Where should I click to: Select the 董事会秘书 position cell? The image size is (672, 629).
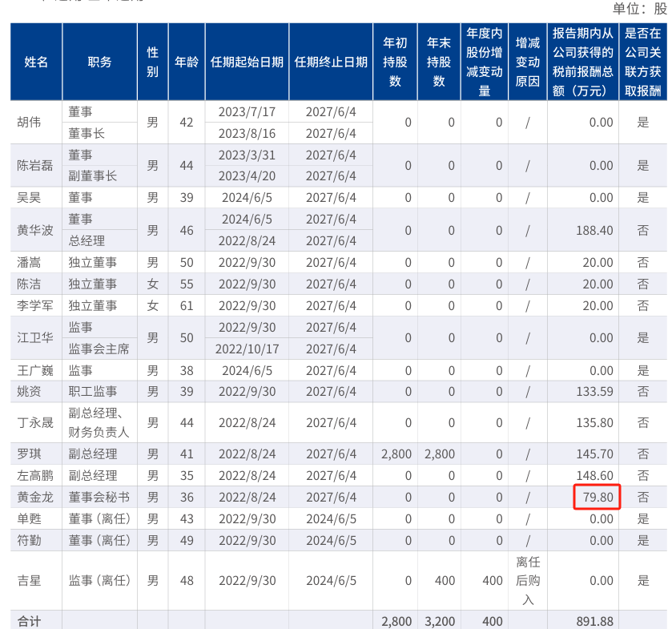99,497
